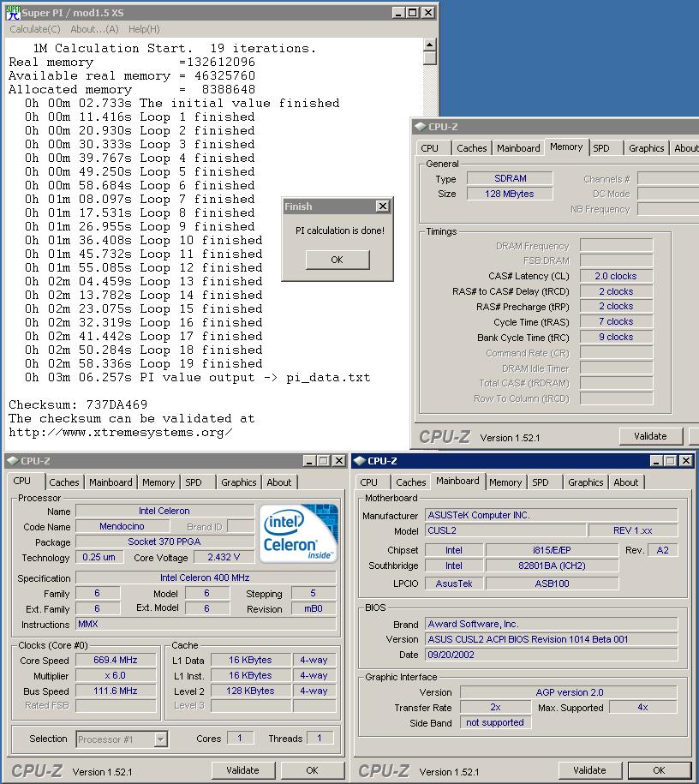The width and height of the screenshot is (699, 784).
Task: Close the CPU-Z CPU tab window
Action: point(339,461)
